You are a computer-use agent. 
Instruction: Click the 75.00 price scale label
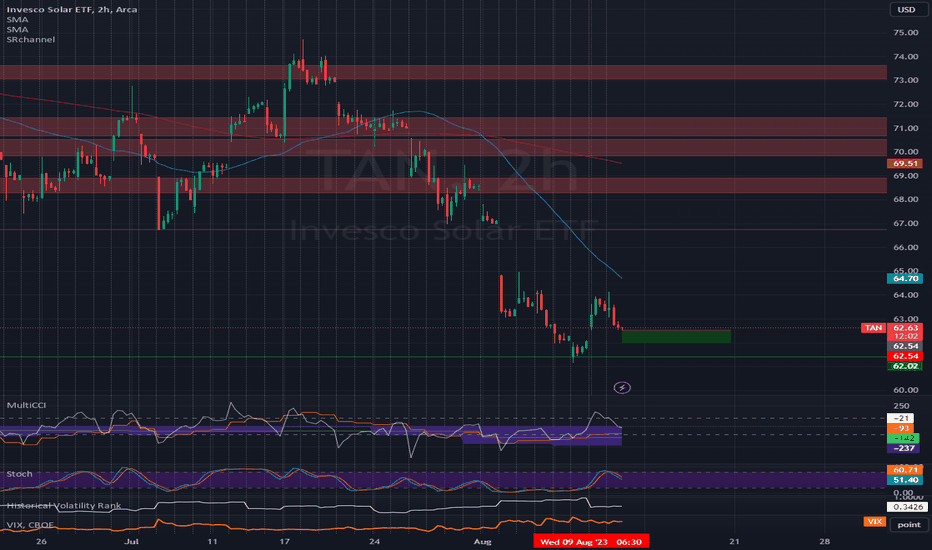[905, 33]
